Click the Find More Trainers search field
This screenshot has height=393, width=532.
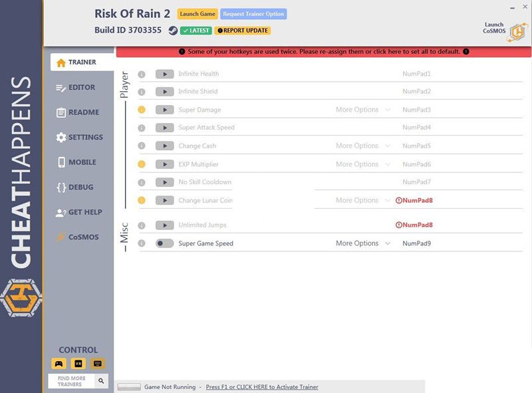point(72,381)
